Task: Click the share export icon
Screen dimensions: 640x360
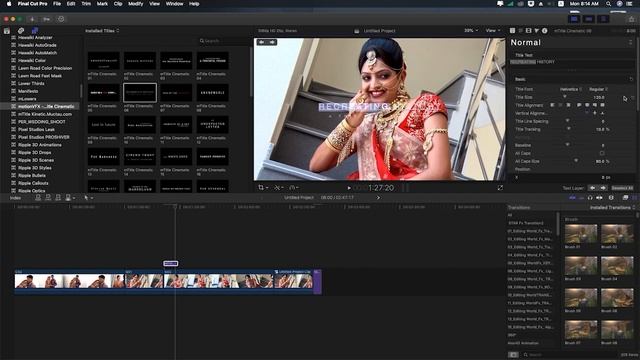Action: pos(631,19)
